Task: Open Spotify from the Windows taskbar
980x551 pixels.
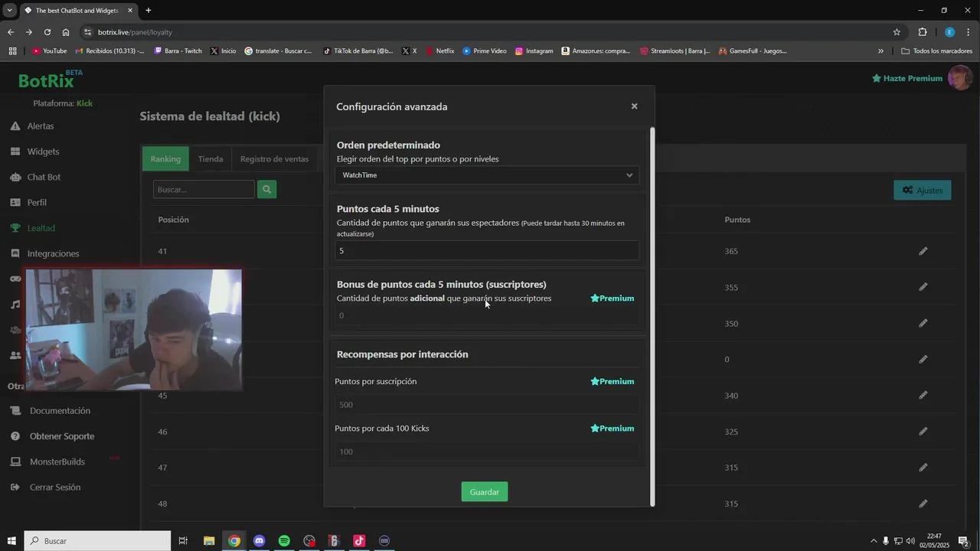Action: (x=284, y=541)
